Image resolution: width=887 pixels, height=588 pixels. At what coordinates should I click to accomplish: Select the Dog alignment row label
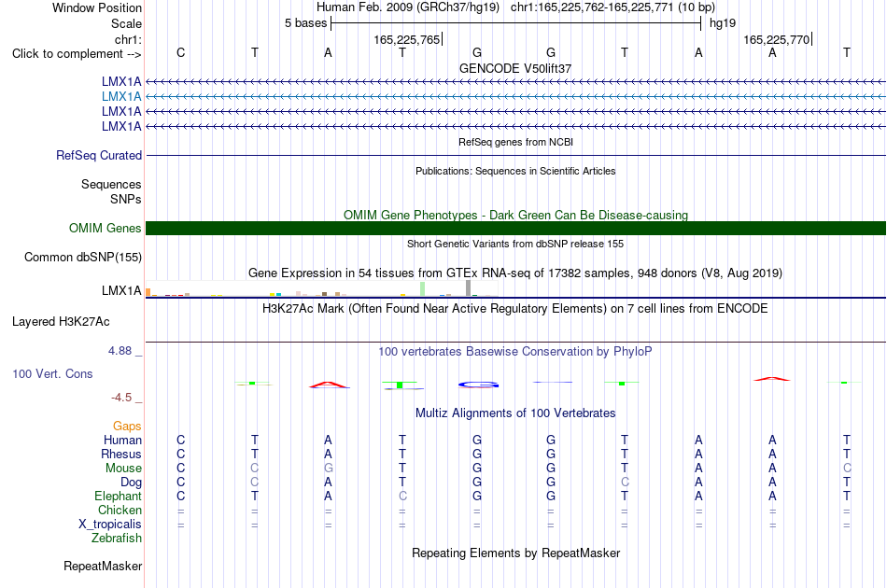[131, 483]
